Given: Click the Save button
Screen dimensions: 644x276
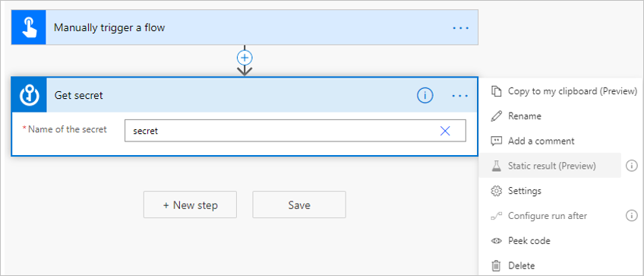Looking at the screenshot, I should click(299, 205).
